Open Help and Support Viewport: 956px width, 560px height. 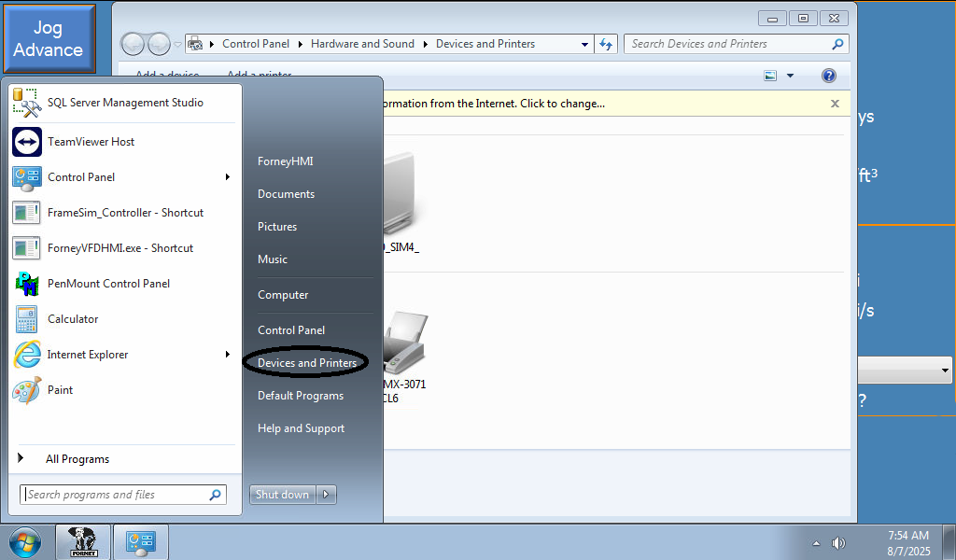coord(301,429)
